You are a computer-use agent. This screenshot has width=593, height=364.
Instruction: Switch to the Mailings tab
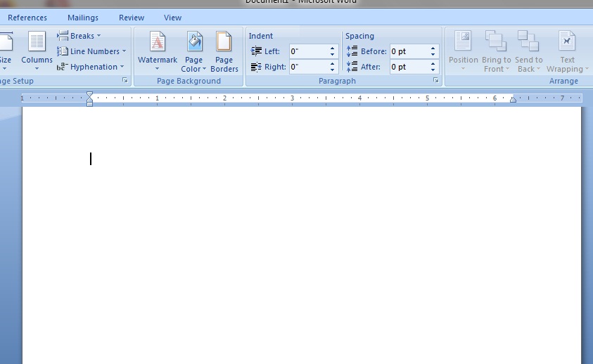tap(83, 18)
